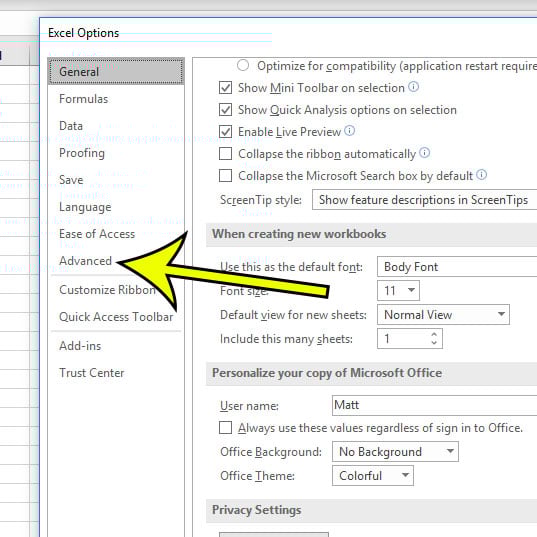
Task: Open Customize Ribbon settings
Action: click(x=107, y=290)
